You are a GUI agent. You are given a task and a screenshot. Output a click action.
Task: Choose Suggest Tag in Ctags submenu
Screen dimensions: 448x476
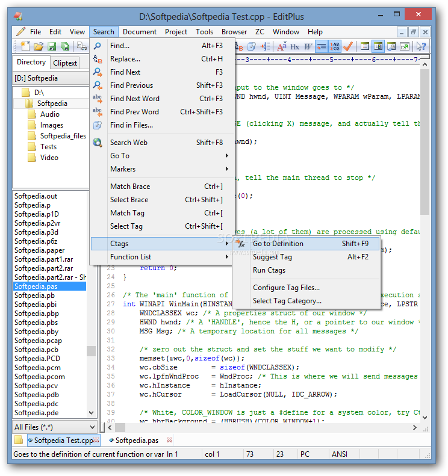pyautogui.click(x=306, y=257)
